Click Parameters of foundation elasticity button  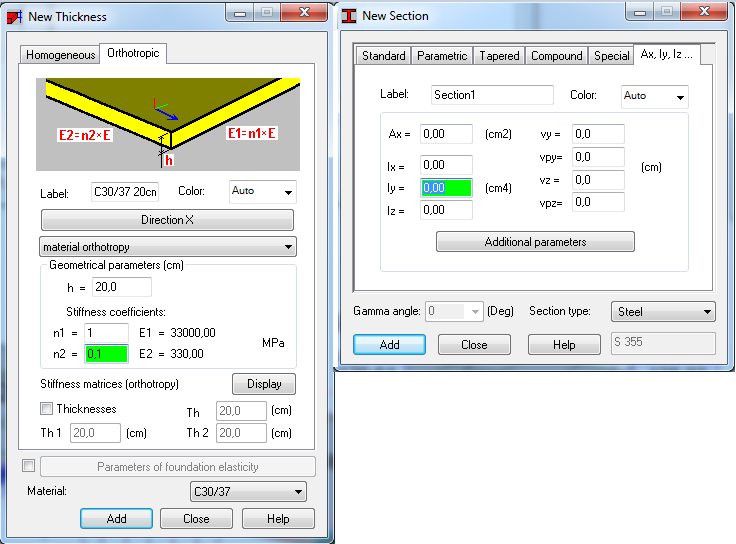click(178, 467)
